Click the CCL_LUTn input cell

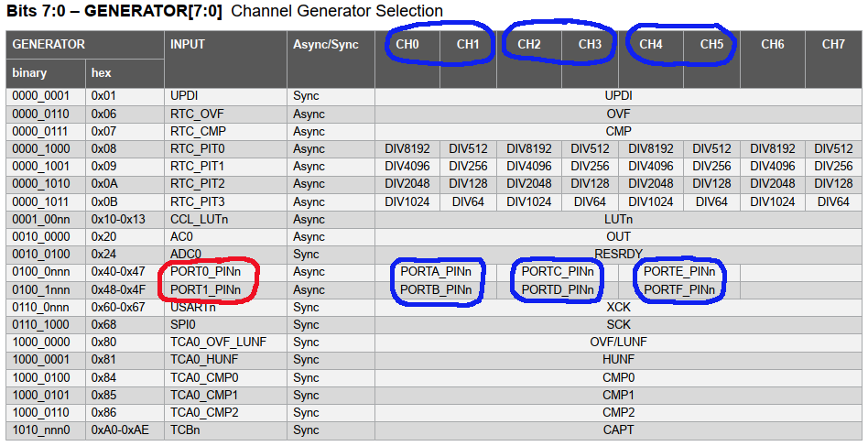[x=226, y=219]
